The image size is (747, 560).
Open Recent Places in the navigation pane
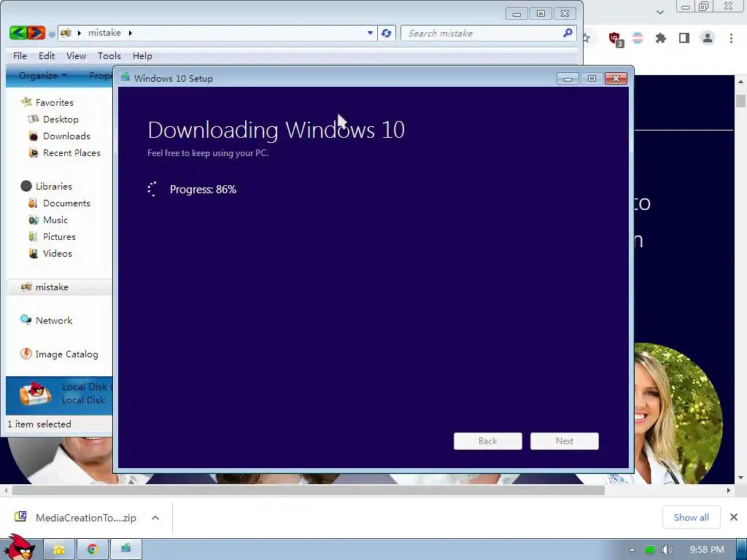71,153
